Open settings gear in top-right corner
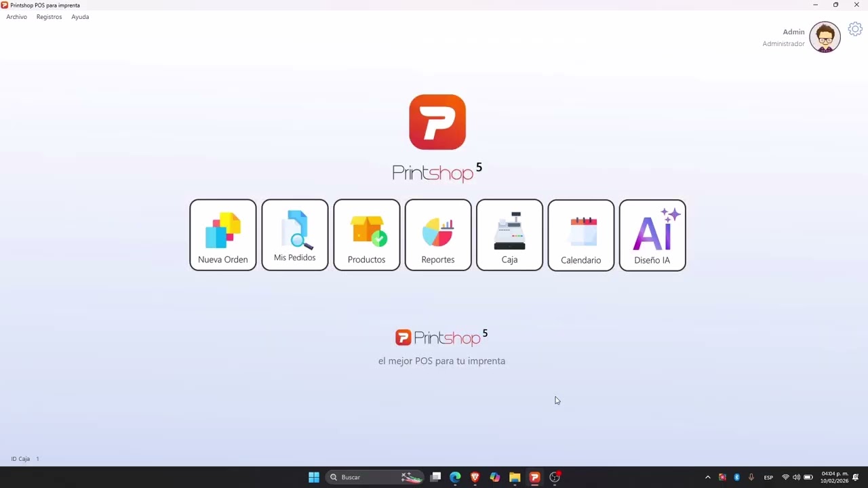The image size is (868, 488). pos(855,29)
